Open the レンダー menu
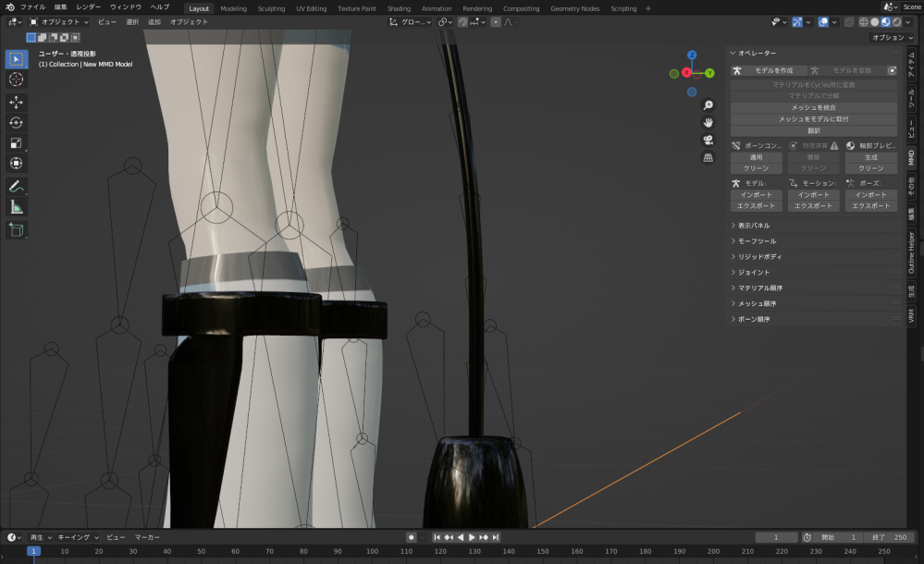 click(x=88, y=7)
